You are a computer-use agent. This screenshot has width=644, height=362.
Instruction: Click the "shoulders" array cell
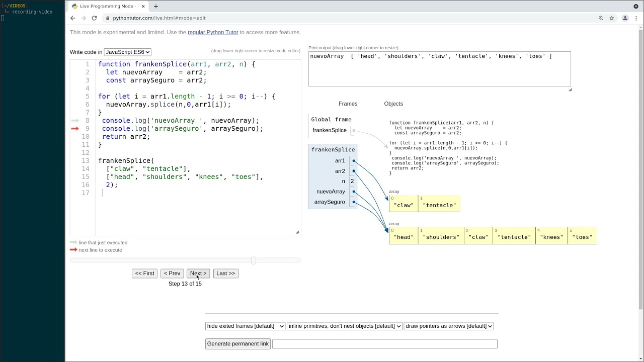[x=441, y=235]
